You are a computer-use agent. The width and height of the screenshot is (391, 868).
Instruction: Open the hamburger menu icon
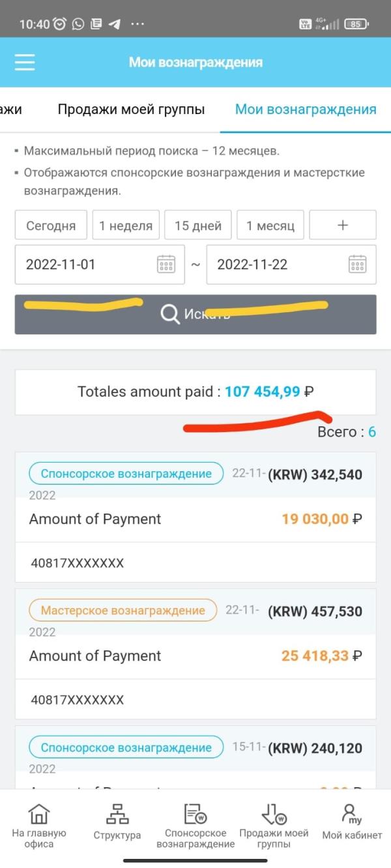click(x=25, y=63)
